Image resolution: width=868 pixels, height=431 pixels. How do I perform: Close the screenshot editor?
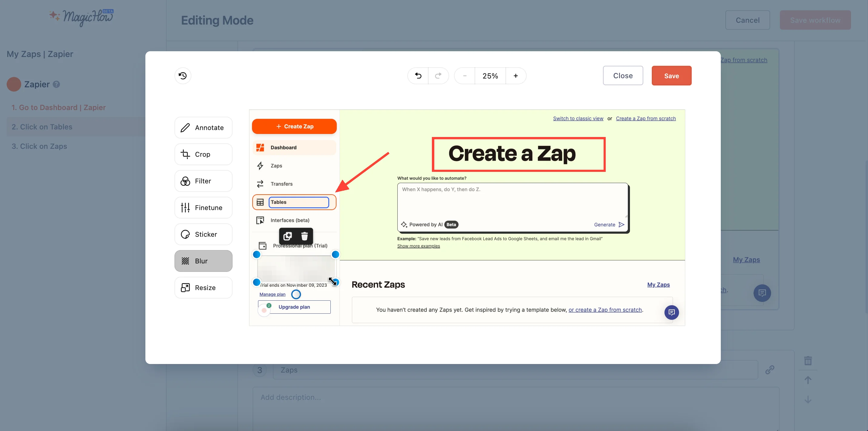point(623,75)
